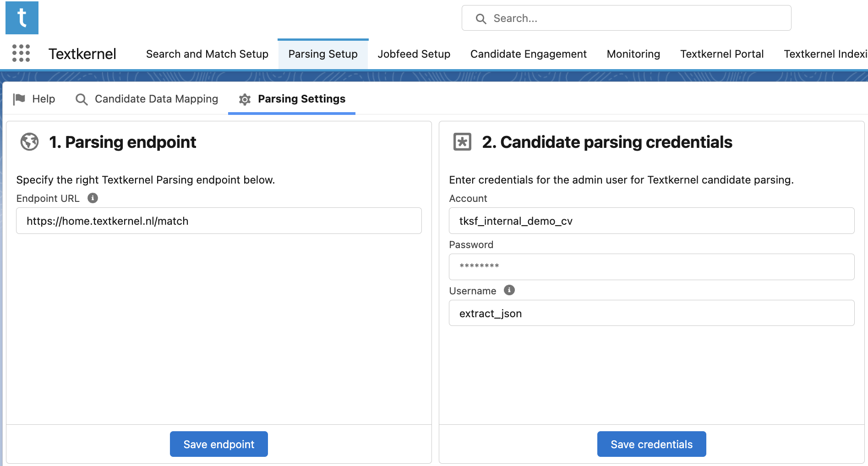868x466 pixels.
Task: Click the Username input field
Action: click(651, 313)
